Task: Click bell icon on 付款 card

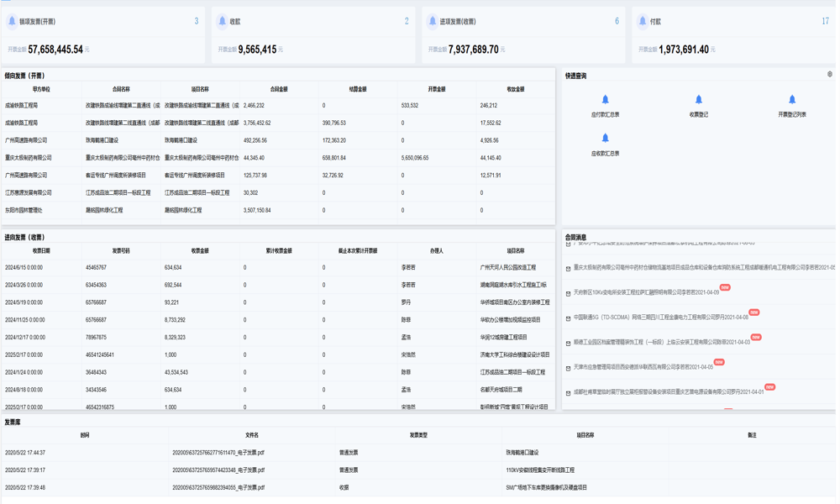Action: 642,22
